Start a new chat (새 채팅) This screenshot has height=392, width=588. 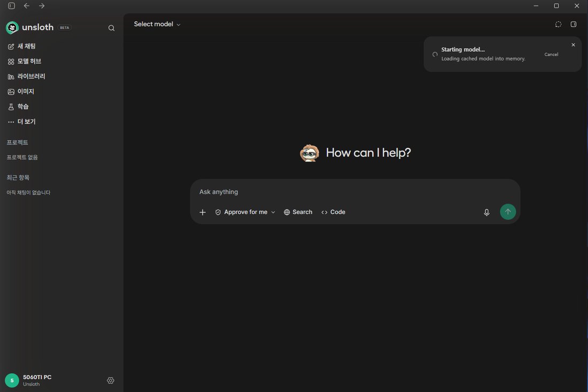click(22, 46)
